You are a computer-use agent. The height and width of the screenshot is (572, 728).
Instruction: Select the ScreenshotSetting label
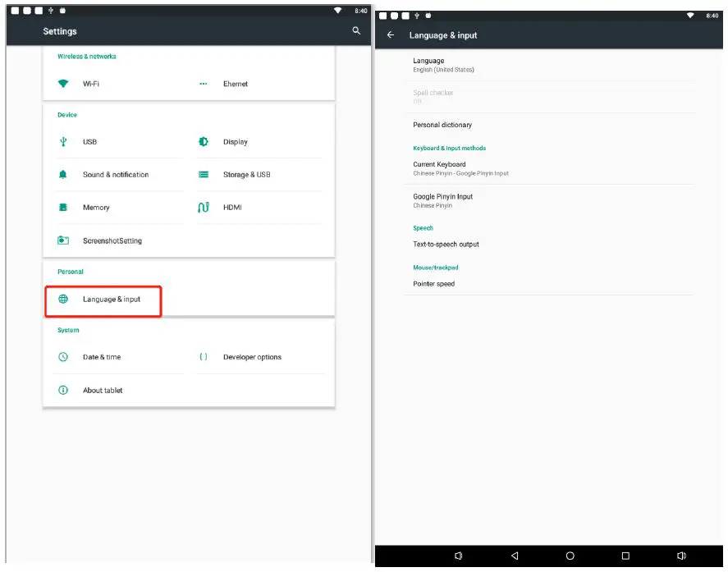pos(112,240)
